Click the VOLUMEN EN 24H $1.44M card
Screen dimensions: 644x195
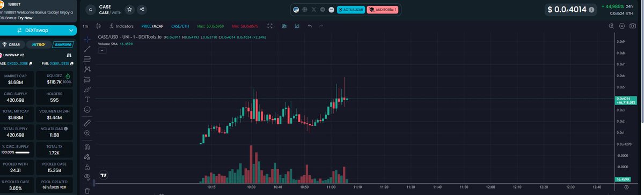[54, 114]
